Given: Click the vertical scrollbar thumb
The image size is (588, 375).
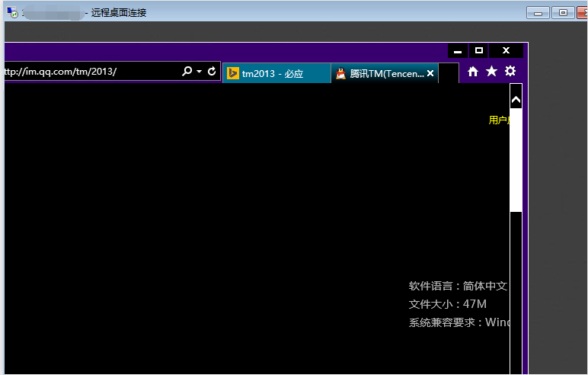Looking at the screenshot, I should pos(516,160).
